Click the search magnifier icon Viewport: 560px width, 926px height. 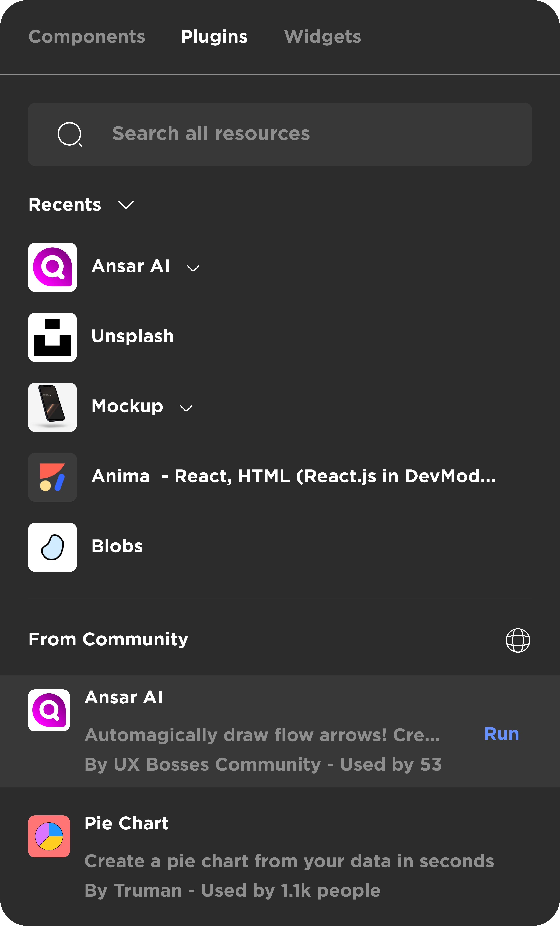tap(70, 134)
